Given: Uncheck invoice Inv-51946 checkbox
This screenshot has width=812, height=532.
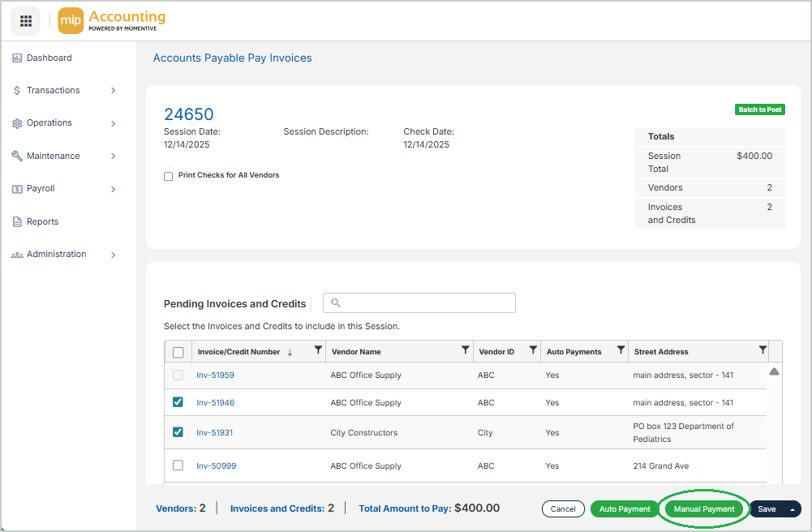Looking at the screenshot, I should [178, 402].
